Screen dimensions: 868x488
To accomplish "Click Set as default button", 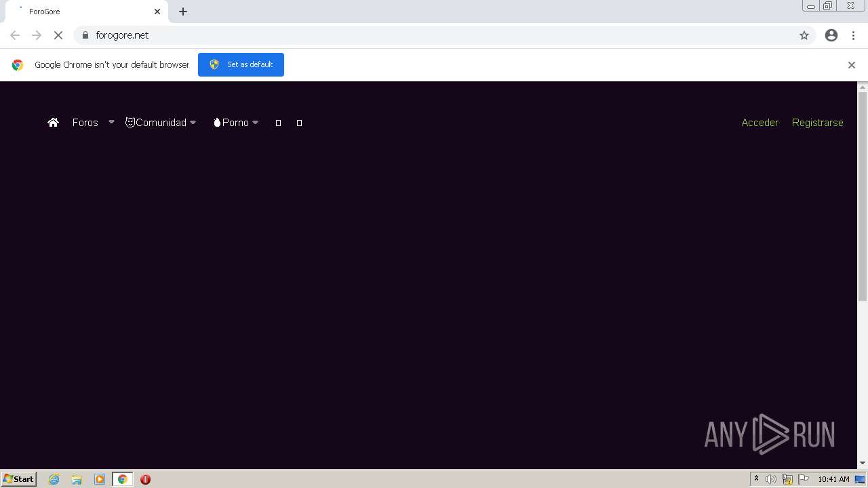I will click(241, 64).
